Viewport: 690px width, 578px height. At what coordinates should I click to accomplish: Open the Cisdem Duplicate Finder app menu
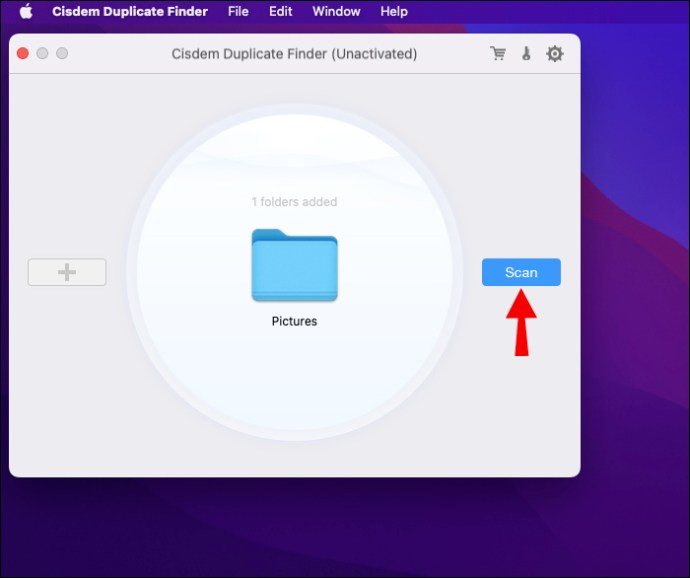[x=130, y=11]
